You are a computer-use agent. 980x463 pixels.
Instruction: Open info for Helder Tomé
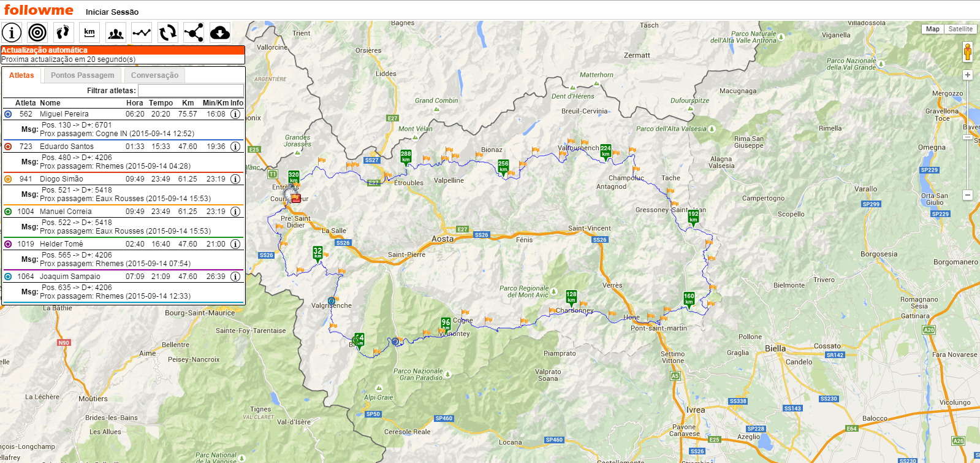coord(235,244)
